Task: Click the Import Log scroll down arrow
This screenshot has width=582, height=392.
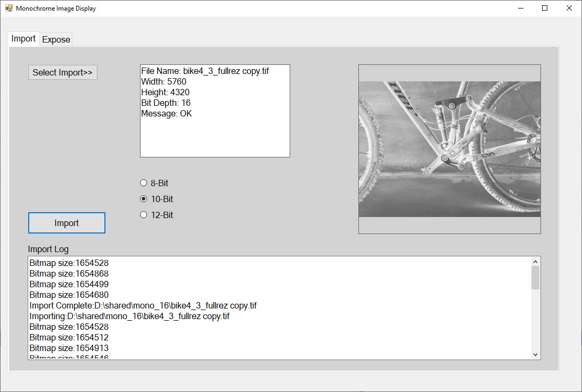Action: coord(536,355)
